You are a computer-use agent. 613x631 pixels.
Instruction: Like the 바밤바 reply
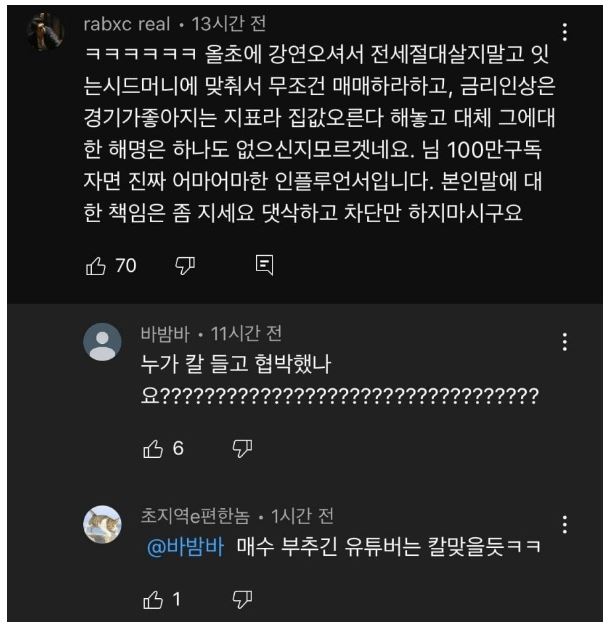point(152,449)
